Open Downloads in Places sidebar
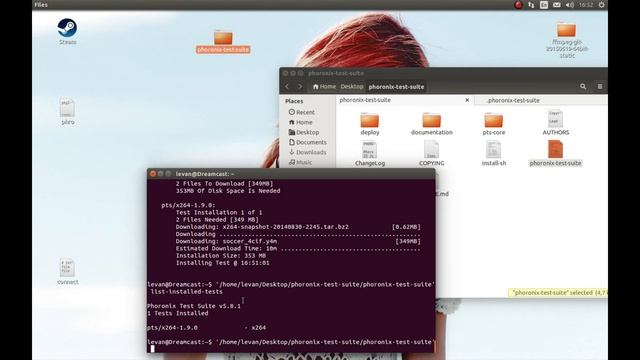This screenshot has width=640, height=360. click(x=307, y=152)
